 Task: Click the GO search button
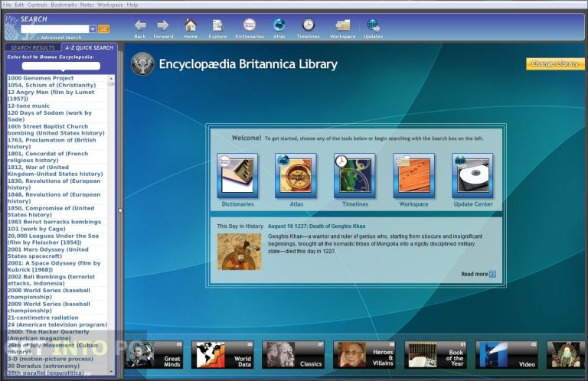coord(103,29)
